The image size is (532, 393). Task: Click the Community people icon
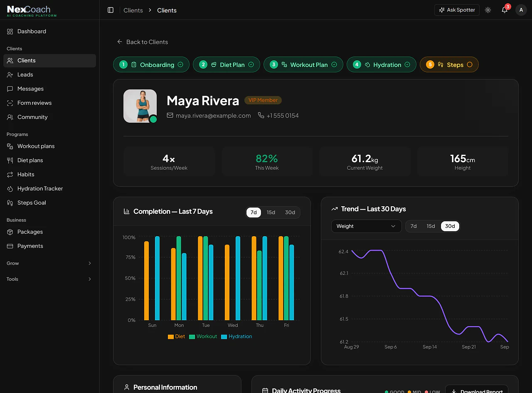tap(10, 117)
